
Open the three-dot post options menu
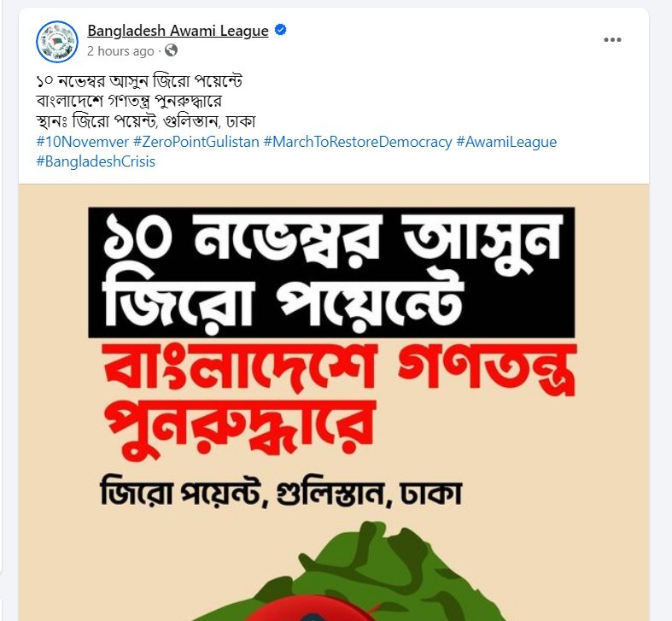click(612, 40)
